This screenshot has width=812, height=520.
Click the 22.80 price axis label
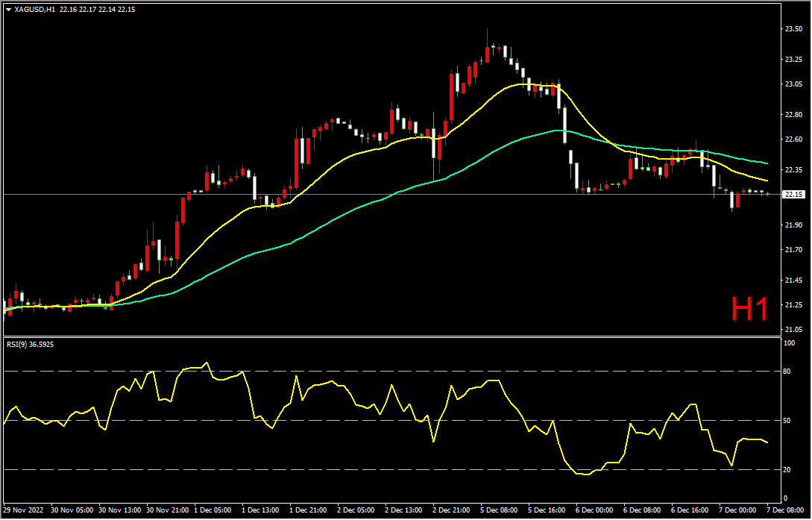tap(794, 114)
